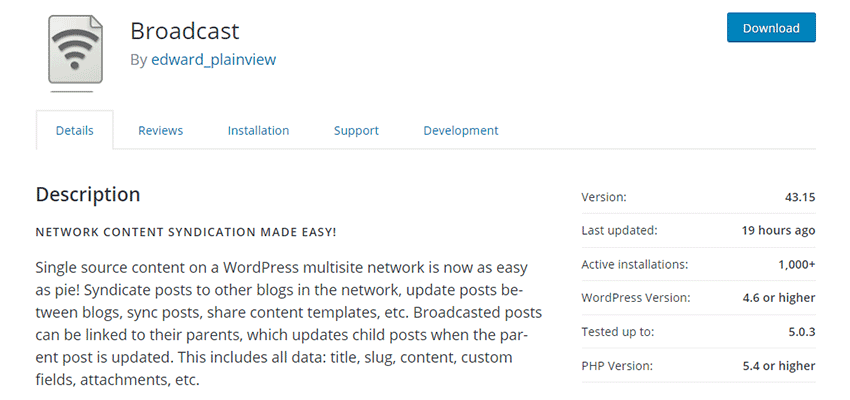Switch to the Reviews tab
Viewport: 850px width, 400px height.
coord(160,130)
